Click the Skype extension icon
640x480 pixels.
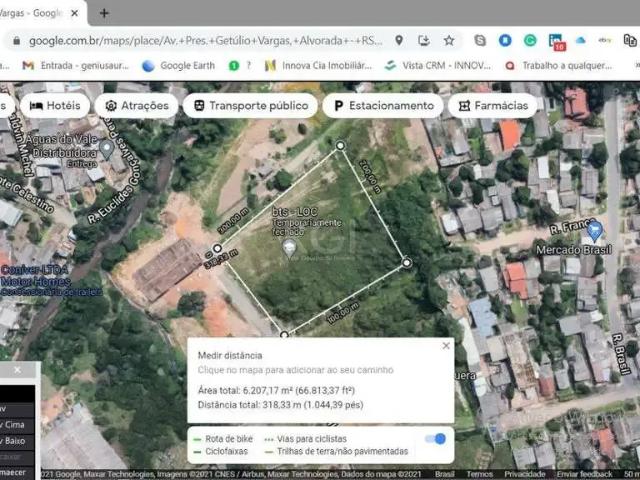coord(480,40)
